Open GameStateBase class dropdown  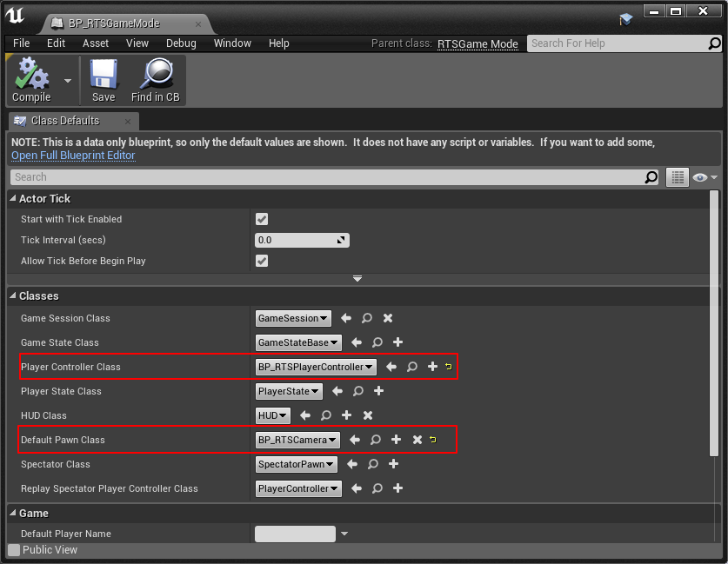click(x=298, y=342)
